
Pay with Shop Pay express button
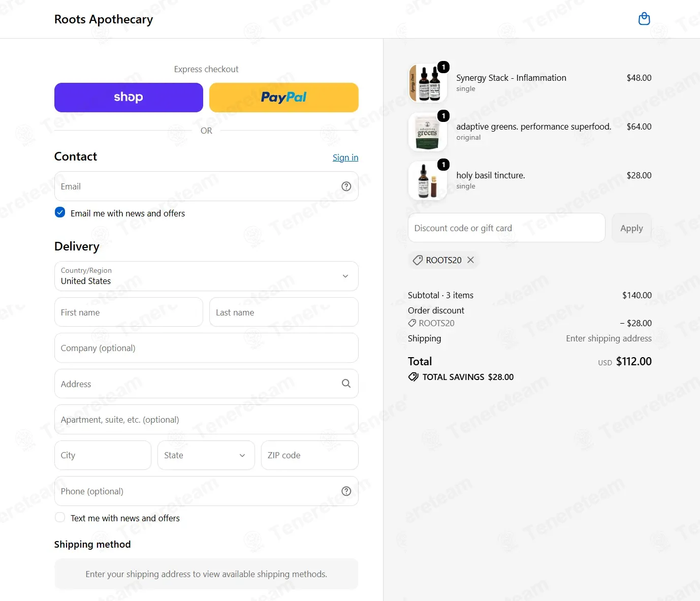[x=129, y=97]
